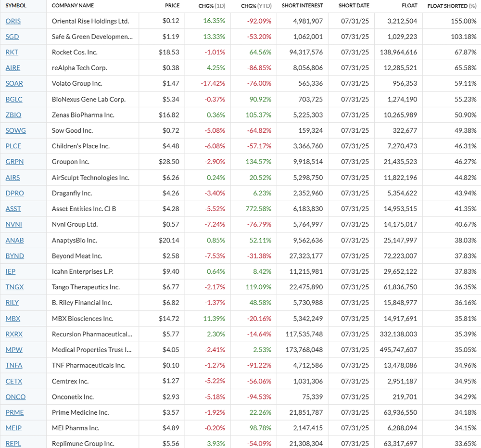The image size is (481, 448).
Task: Open the PRME ticker link
Action: coord(14,413)
